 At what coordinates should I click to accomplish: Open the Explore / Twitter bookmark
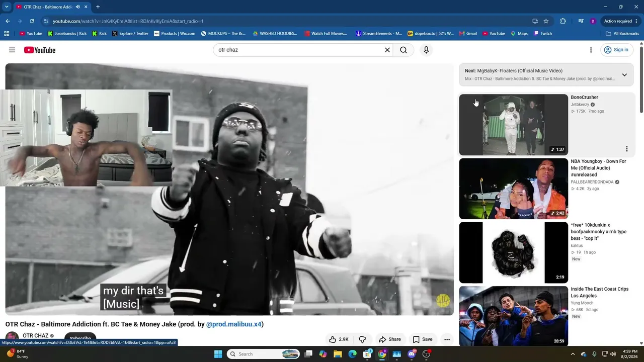(x=130, y=34)
